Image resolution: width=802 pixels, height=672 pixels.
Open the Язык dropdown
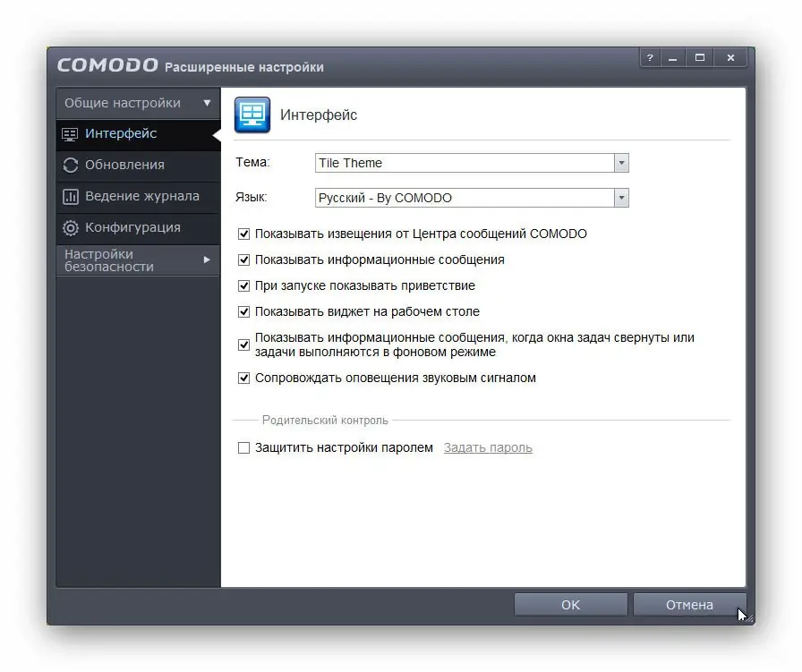coord(621,197)
